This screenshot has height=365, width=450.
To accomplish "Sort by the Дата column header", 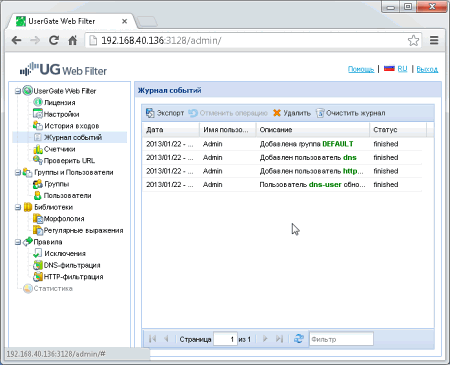I will pos(171,130).
